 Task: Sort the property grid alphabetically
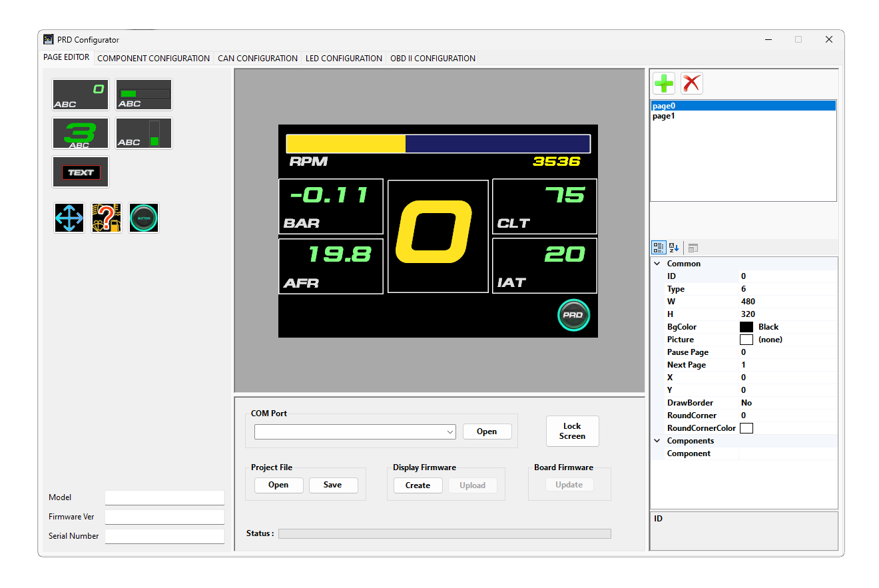point(674,248)
